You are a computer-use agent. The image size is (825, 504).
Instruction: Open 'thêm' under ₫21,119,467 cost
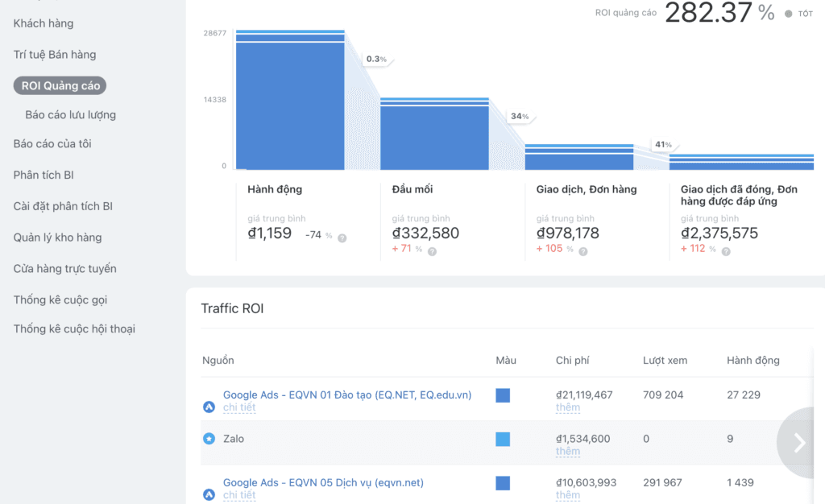click(x=567, y=408)
